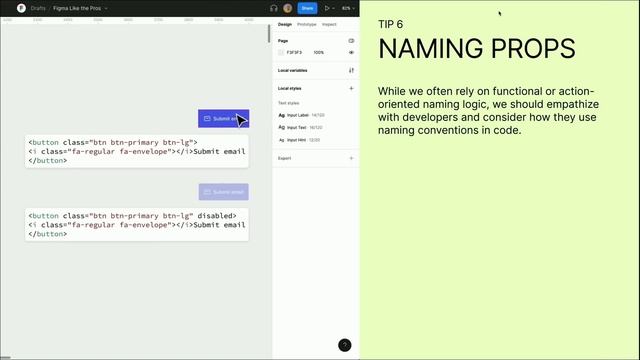Open the F3F3F3 page color swatch
Image resolution: width=640 pixels, height=360 pixels.
(281, 53)
